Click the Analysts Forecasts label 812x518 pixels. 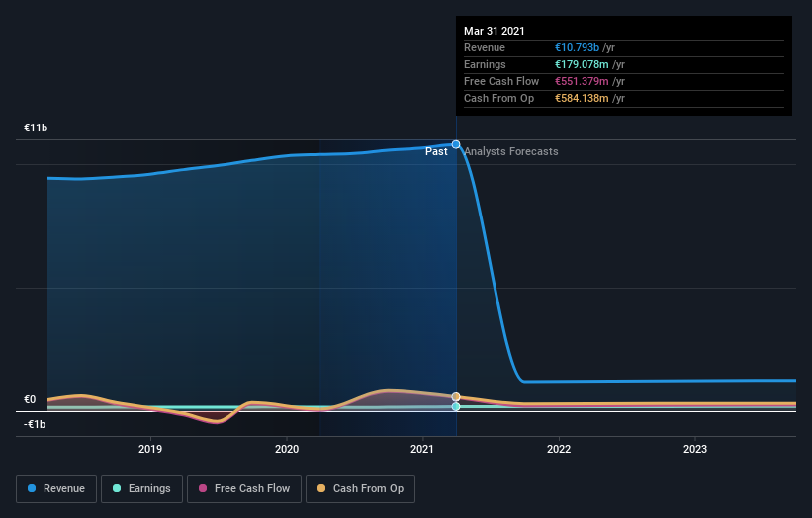[511, 151]
